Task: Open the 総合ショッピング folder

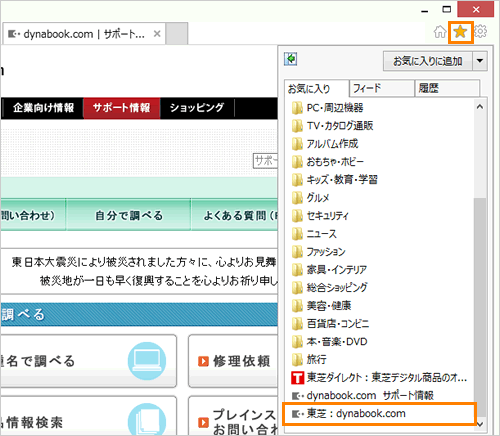Action: tap(329, 288)
